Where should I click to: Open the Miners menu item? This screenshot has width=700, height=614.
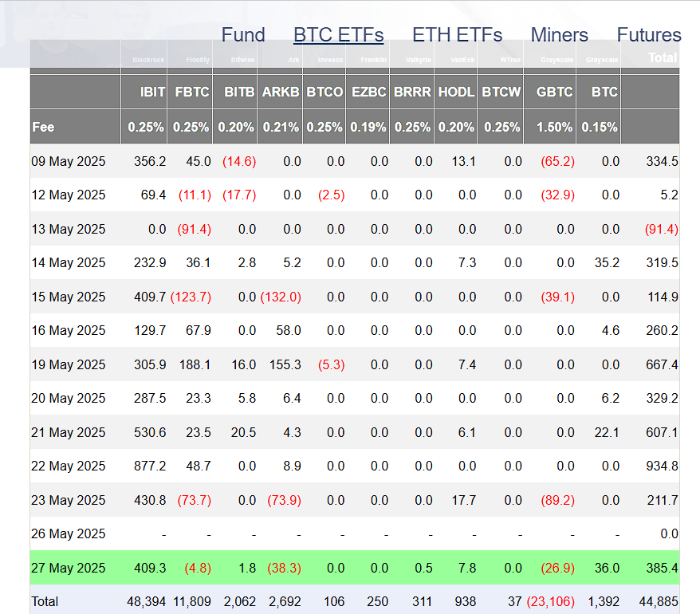click(560, 35)
